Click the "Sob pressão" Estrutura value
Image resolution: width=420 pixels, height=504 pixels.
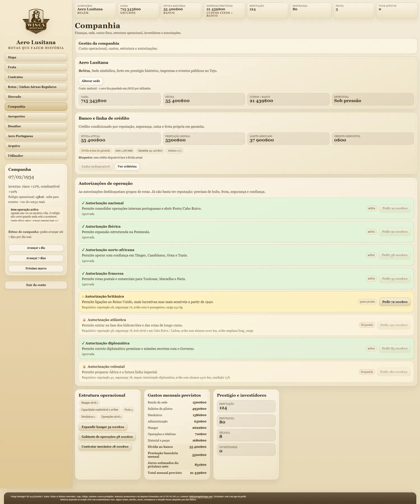[347, 101]
